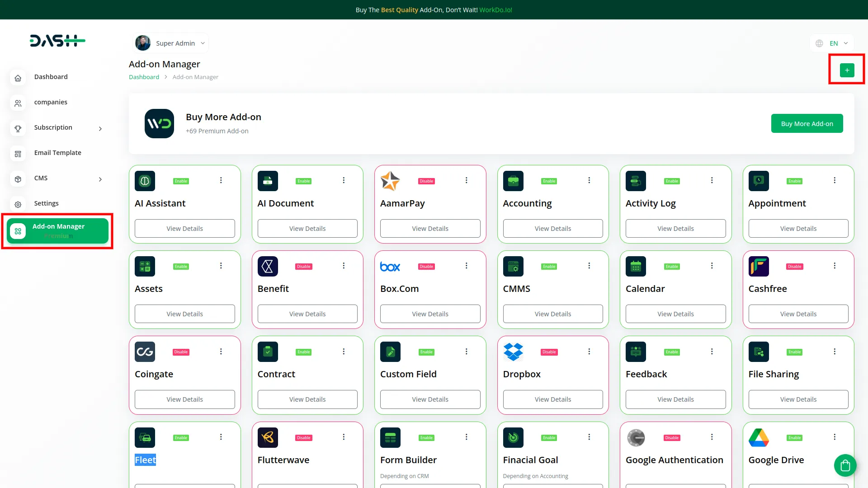Toggle the Disable badge on Coingate
Viewport: 868px width, 488px height.
click(x=181, y=352)
